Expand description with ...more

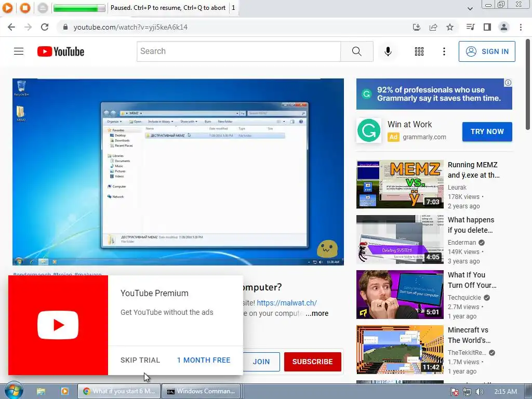click(317, 313)
